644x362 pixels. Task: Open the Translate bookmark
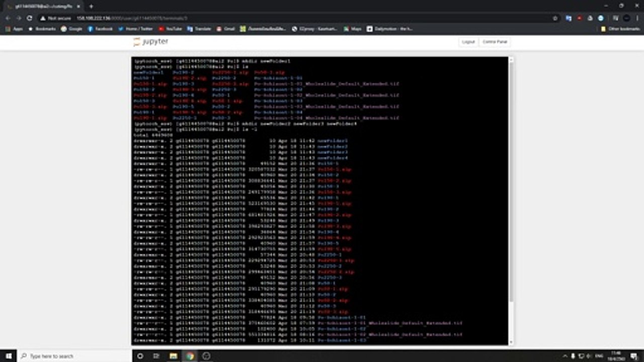point(199,29)
